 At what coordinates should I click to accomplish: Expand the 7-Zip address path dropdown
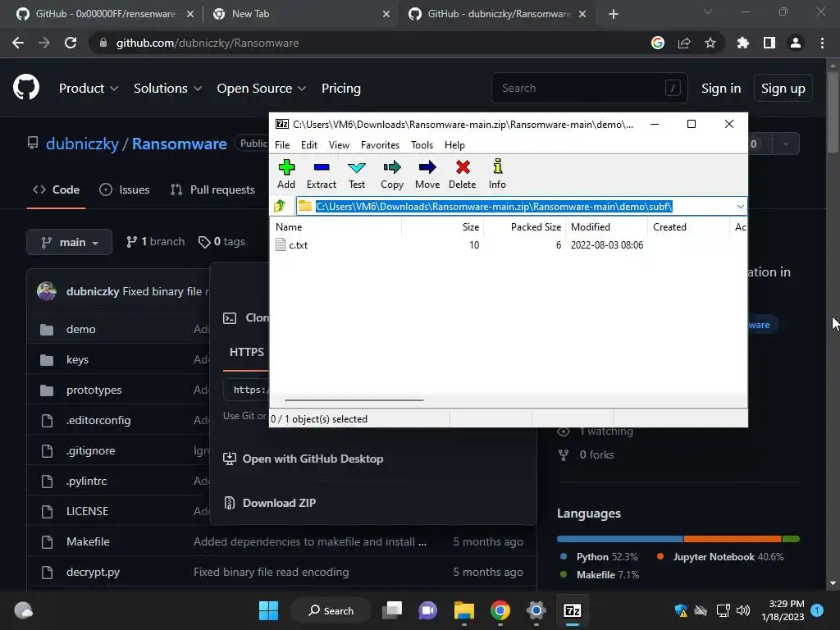(740, 206)
